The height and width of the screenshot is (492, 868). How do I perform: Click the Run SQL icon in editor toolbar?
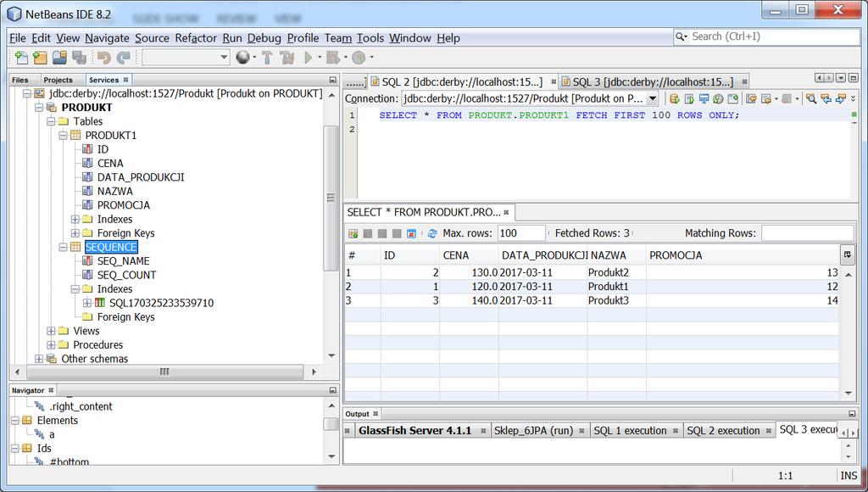tap(675, 98)
